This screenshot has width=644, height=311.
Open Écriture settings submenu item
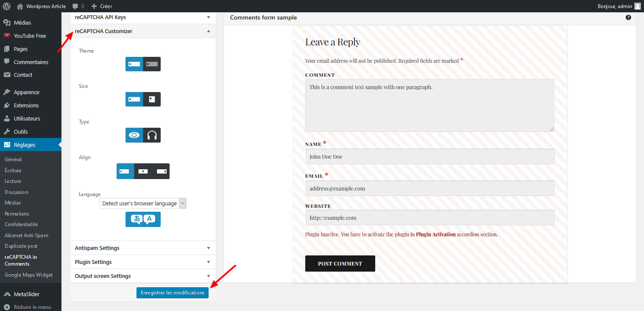13,170
